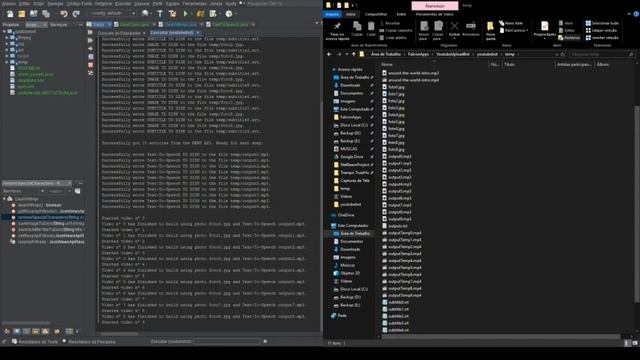Image resolution: width=640 pixels, height=360 pixels.
Task: Click the red Stop icon beside output console
Action: (x=91, y=65)
